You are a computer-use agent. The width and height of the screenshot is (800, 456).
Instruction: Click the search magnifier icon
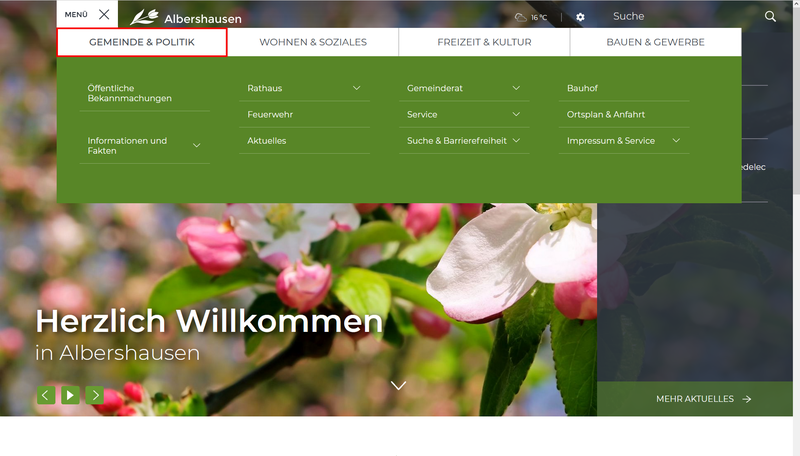point(770,16)
